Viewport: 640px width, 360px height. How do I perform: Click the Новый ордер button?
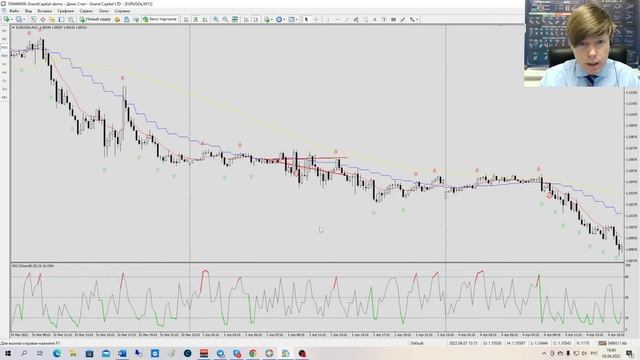pos(95,19)
